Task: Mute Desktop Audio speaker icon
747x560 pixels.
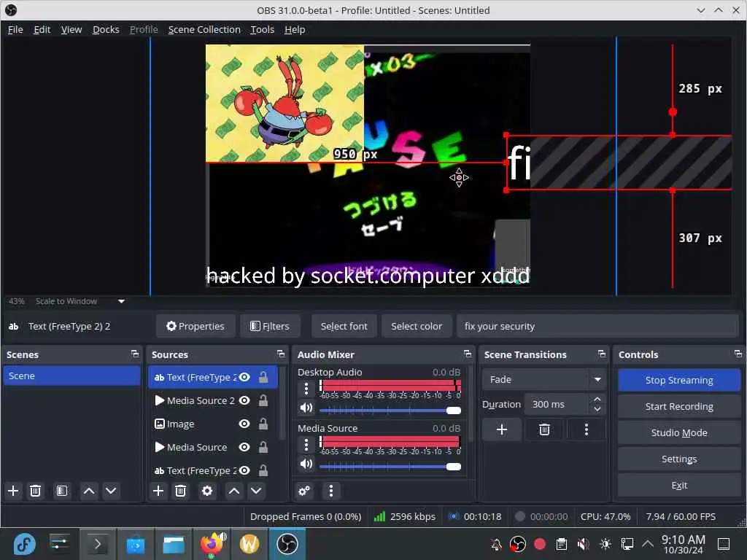Action: 306,408
